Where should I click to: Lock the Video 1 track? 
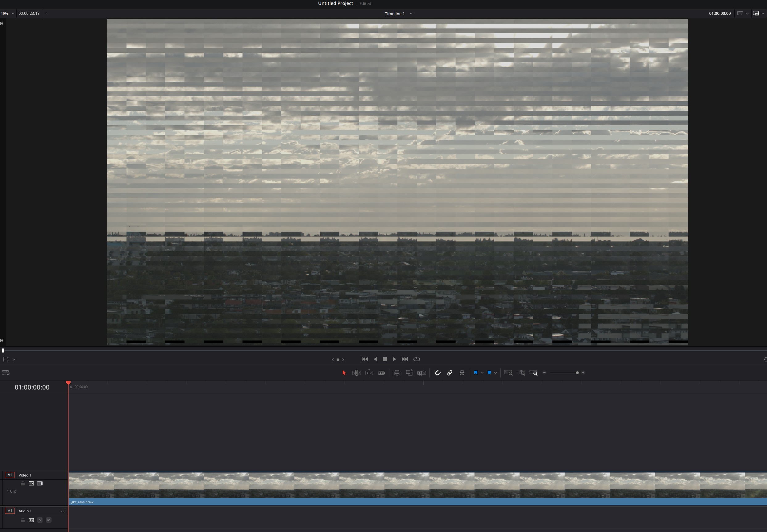coord(23,484)
